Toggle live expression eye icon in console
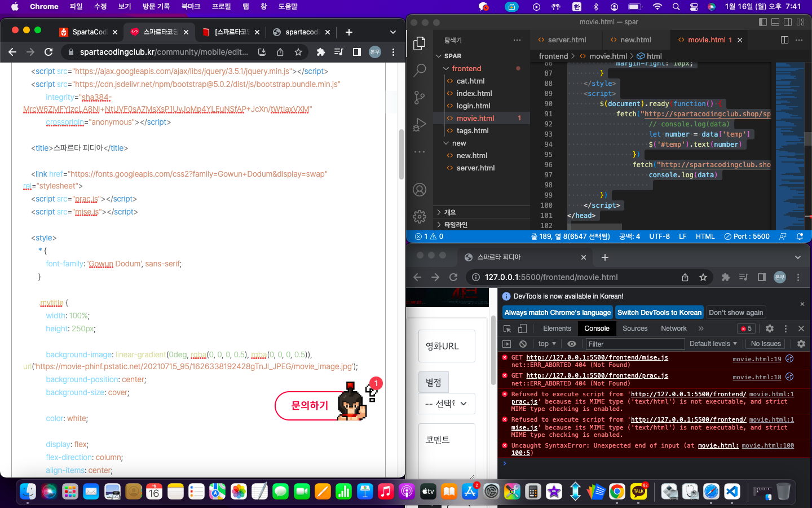 tap(572, 344)
